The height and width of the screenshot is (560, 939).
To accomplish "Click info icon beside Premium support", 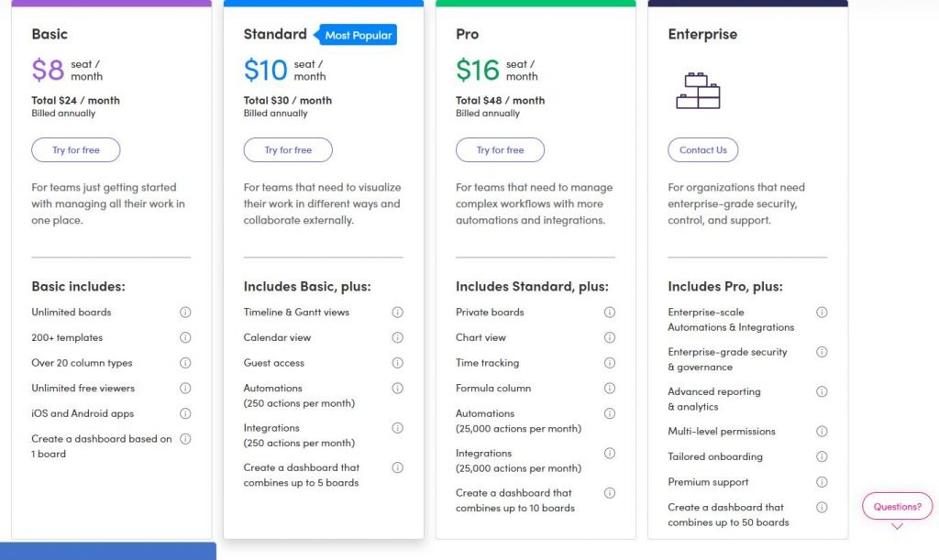I will point(822,481).
